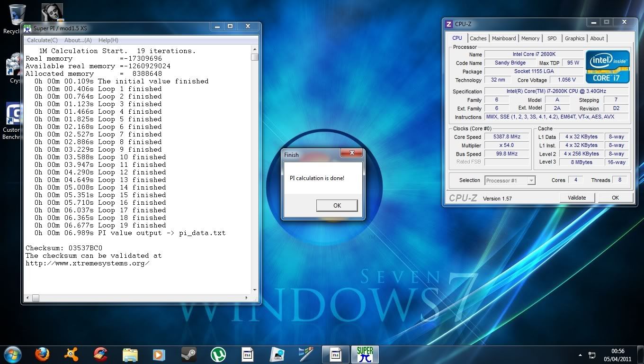
Task: Click the Super PI taskbar button
Action: pyautogui.click(x=365, y=354)
